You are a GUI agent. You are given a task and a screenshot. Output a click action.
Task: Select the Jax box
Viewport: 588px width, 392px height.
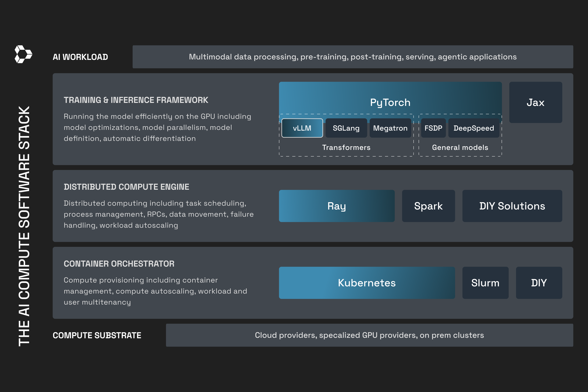(x=535, y=102)
